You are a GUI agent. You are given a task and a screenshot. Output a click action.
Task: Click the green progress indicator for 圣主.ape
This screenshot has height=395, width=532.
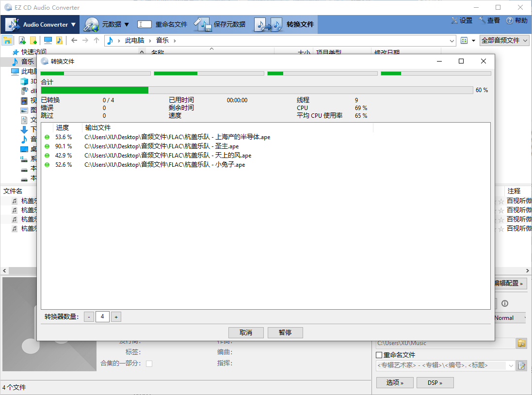47,146
